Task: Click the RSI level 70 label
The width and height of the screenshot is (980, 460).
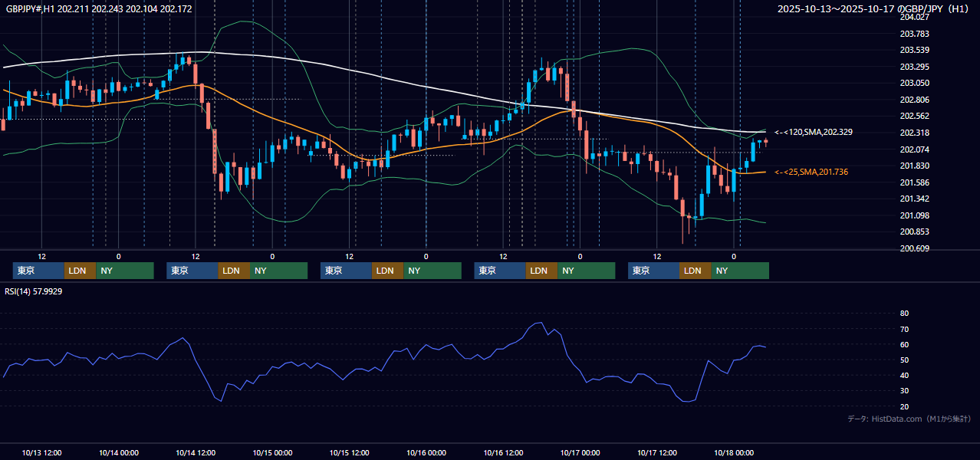Action: (904, 329)
